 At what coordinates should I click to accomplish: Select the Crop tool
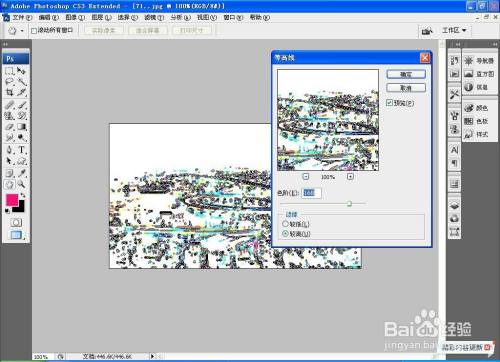click(x=9, y=92)
